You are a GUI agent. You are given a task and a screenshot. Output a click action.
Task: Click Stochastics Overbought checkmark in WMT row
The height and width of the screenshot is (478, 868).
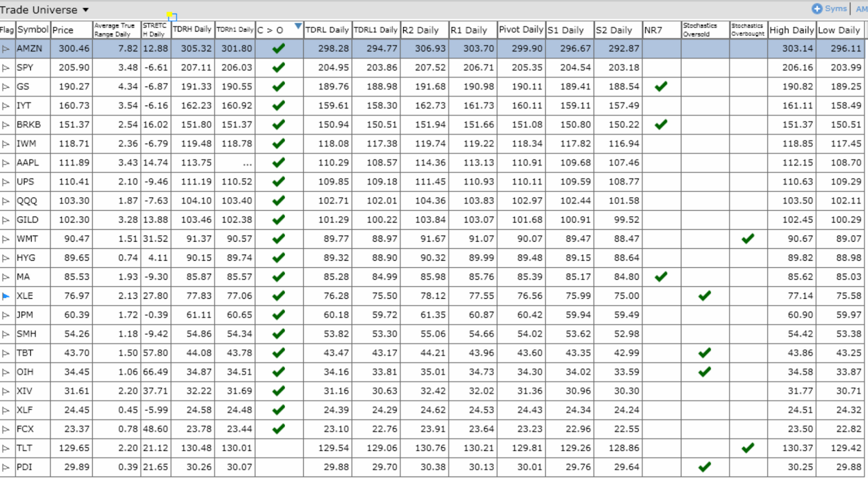[x=748, y=238]
